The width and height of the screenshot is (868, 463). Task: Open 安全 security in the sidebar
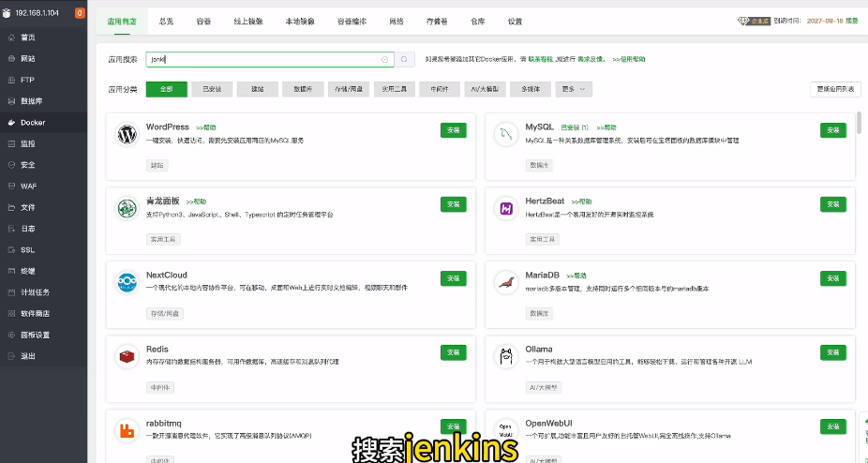click(43, 165)
